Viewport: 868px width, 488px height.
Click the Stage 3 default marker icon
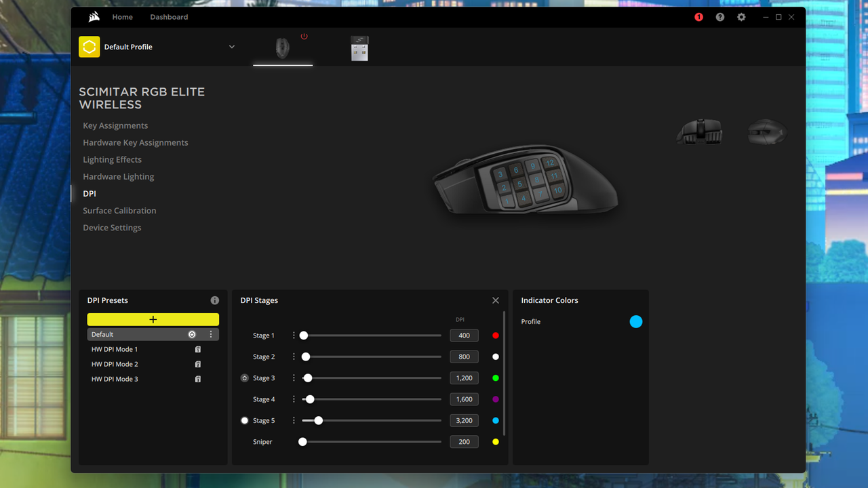coord(245,378)
